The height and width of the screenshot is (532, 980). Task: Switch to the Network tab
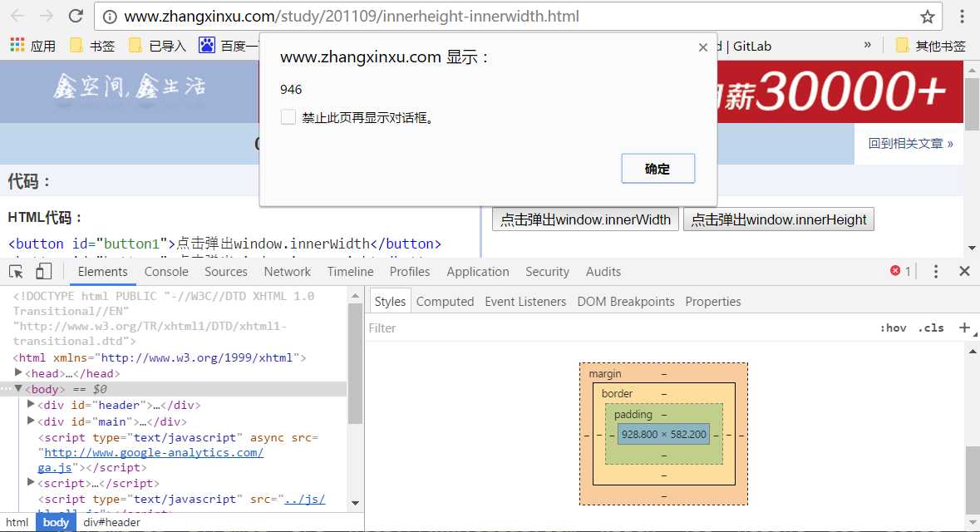287,272
